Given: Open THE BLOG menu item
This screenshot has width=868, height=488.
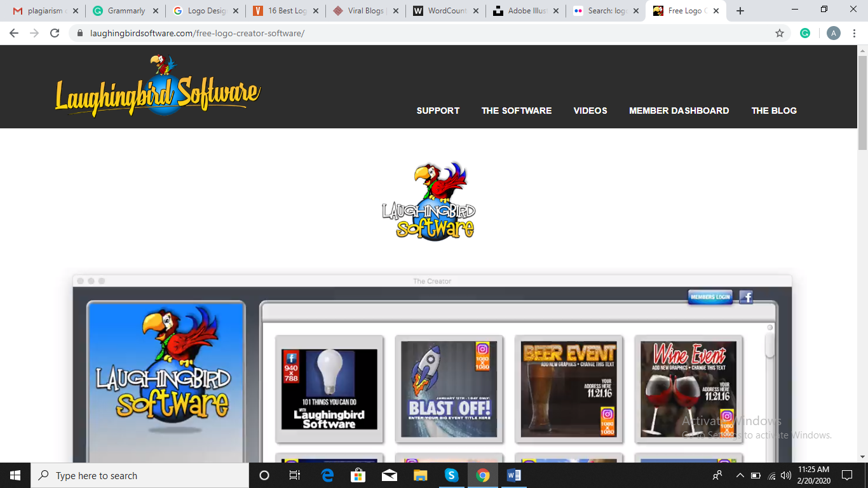Looking at the screenshot, I should (774, 111).
